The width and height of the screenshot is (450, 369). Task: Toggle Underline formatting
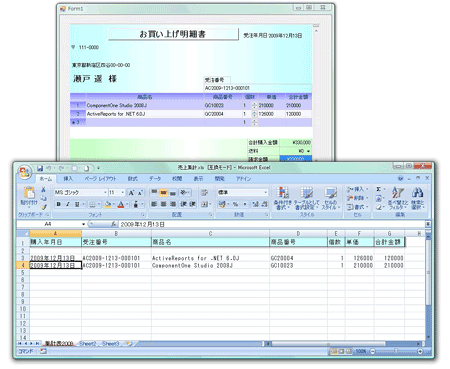[77, 204]
